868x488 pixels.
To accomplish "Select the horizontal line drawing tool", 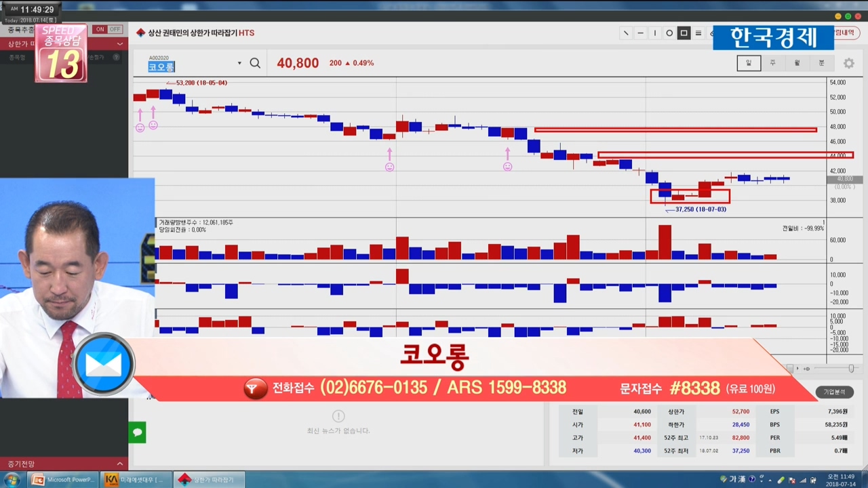I will pos(641,33).
